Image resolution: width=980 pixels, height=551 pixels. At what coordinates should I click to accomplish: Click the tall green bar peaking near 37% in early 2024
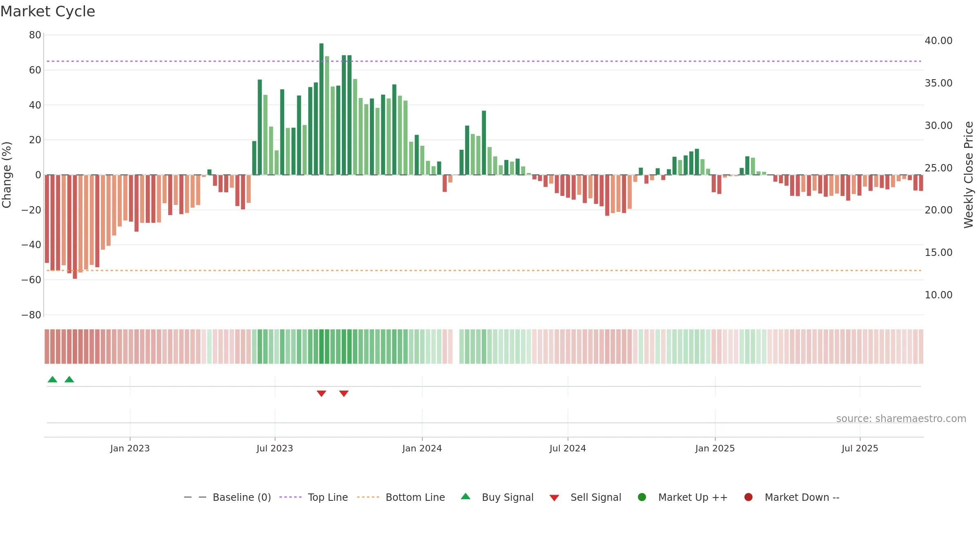(484, 143)
